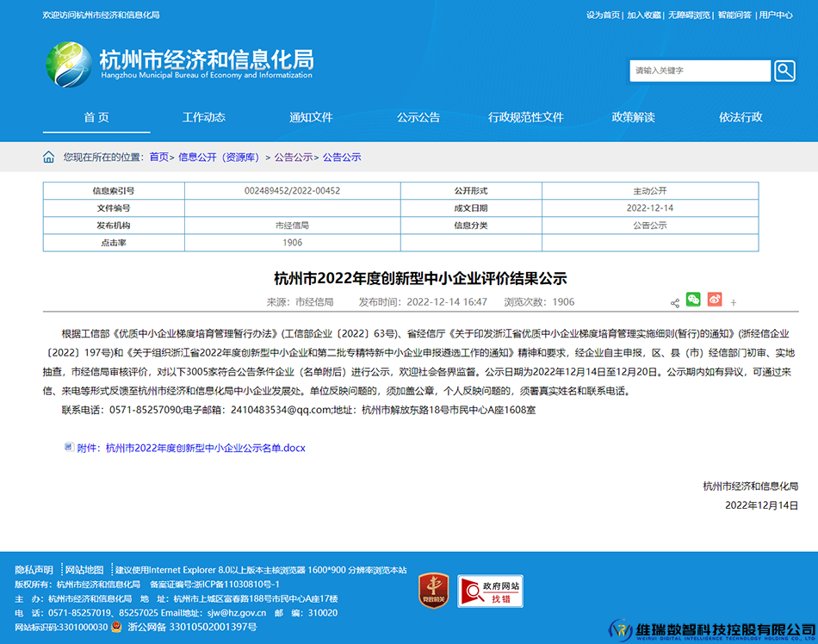
Task: Click the red 党政机关 emblem badge
Action: (432, 591)
